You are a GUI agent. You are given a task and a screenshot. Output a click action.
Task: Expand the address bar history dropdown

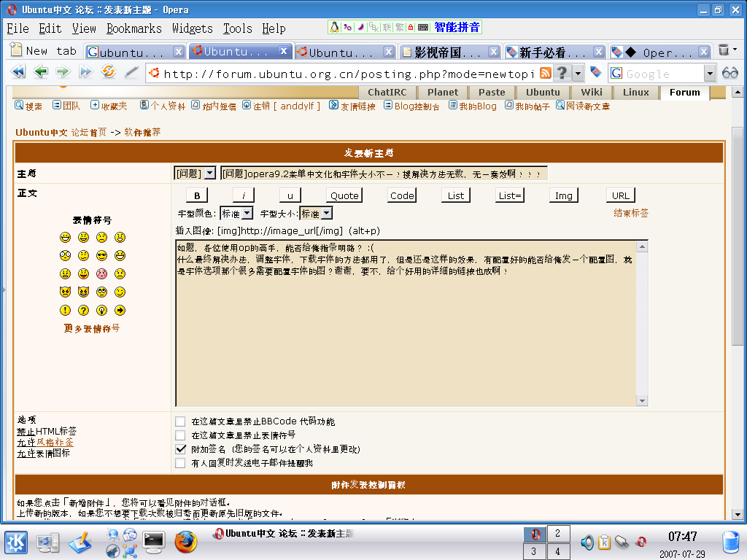click(578, 74)
